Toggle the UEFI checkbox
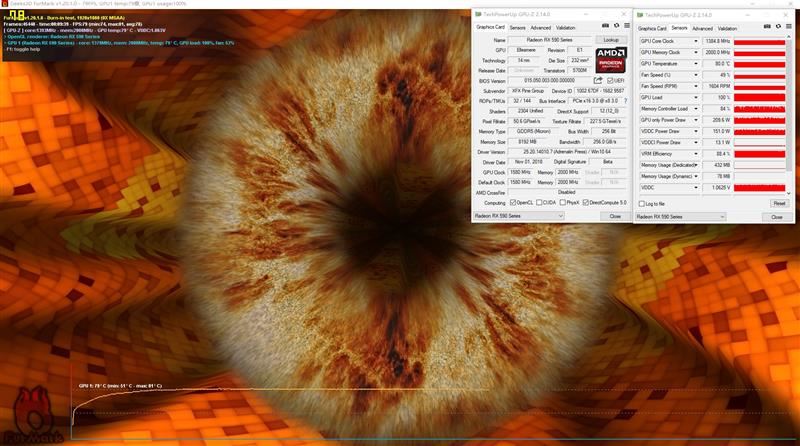This screenshot has width=800, height=446. (x=610, y=81)
